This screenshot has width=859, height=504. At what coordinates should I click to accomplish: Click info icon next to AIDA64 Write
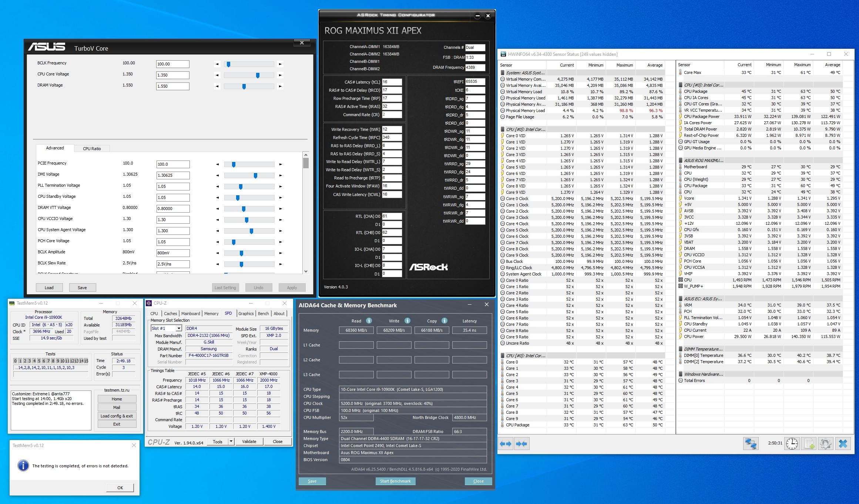[x=407, y=321]
